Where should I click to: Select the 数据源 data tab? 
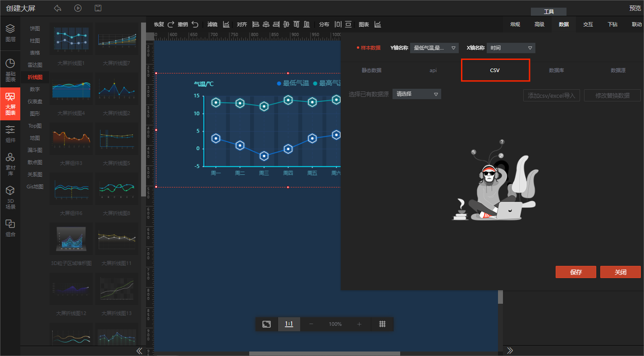(618, 70)
